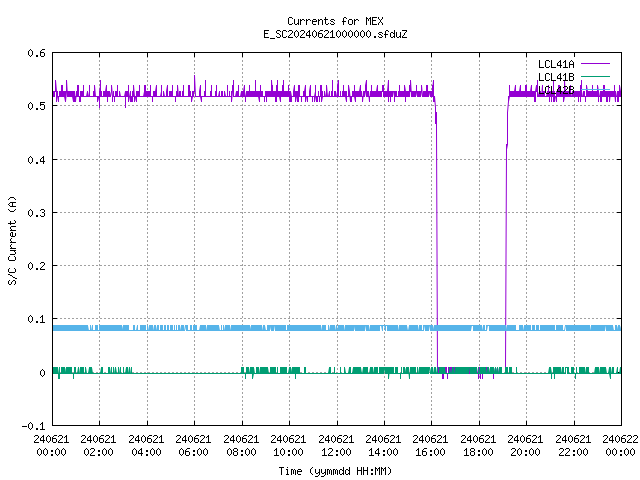Click the 240621 08:00 time tick label

pyautogui.click(x=241, y=446)
